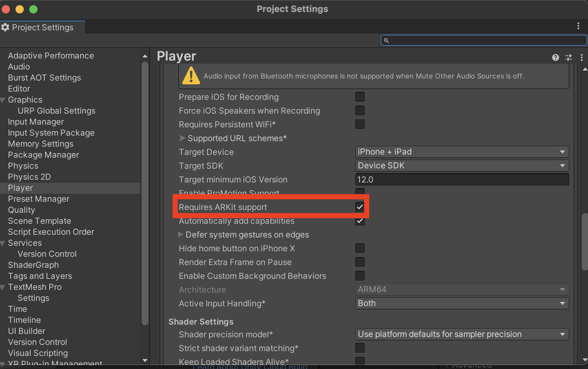Click the settings search field
The height and width of the screenshot is (369, 588).
pos(484,40)
